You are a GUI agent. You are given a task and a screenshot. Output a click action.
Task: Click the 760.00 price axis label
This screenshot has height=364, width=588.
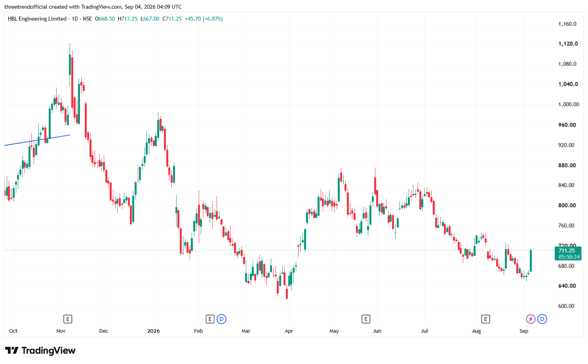click(x=566, y=225)
